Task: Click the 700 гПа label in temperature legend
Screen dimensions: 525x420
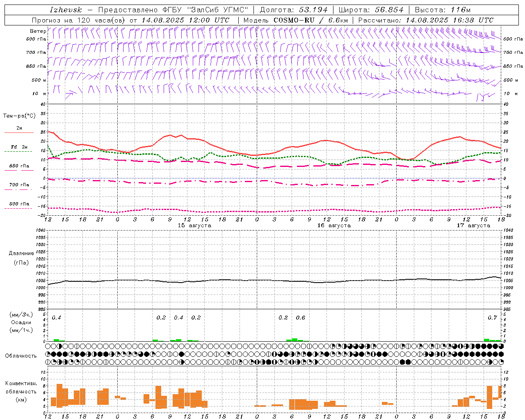Action: pos(19,185)
